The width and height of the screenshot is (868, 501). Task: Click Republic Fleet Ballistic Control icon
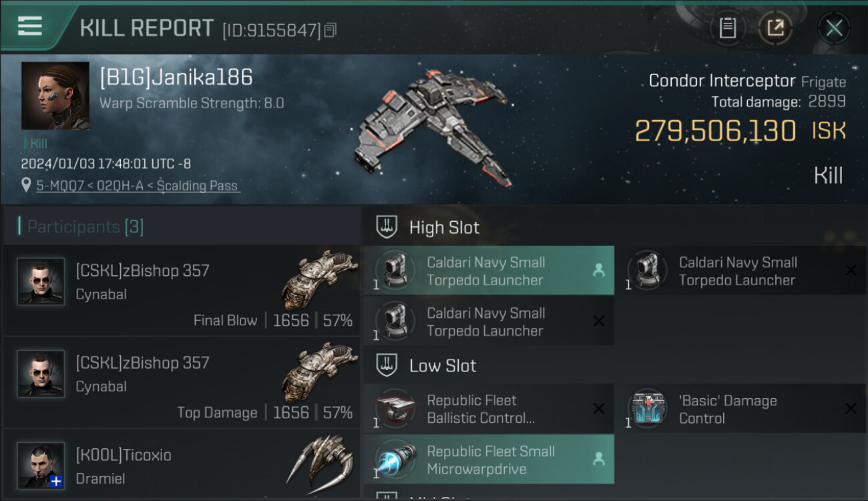395,409
